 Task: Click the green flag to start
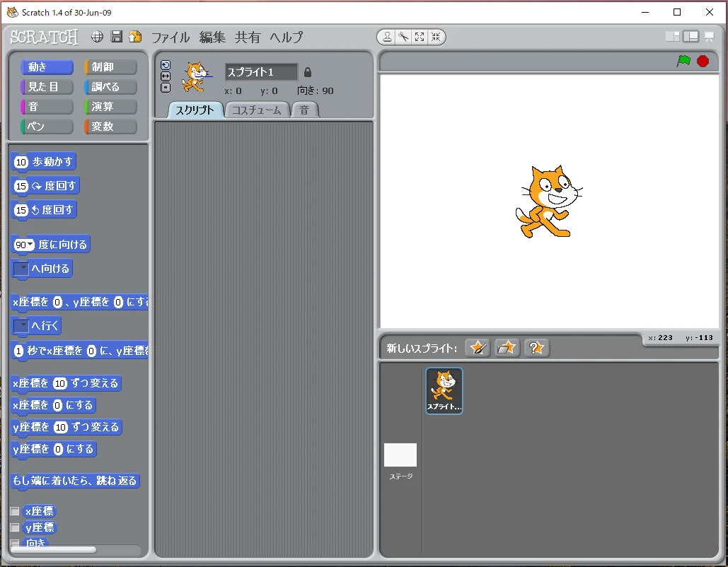pyautogui.click(x=683, y=61)
